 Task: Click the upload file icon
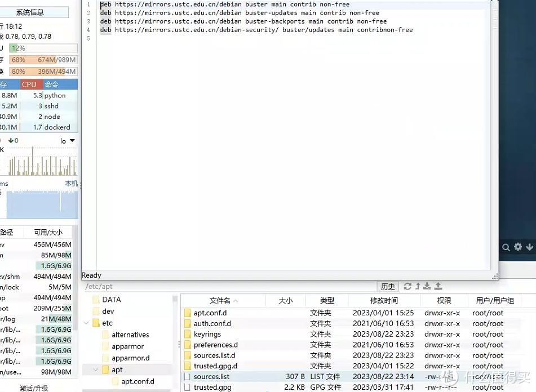point(438,287)
